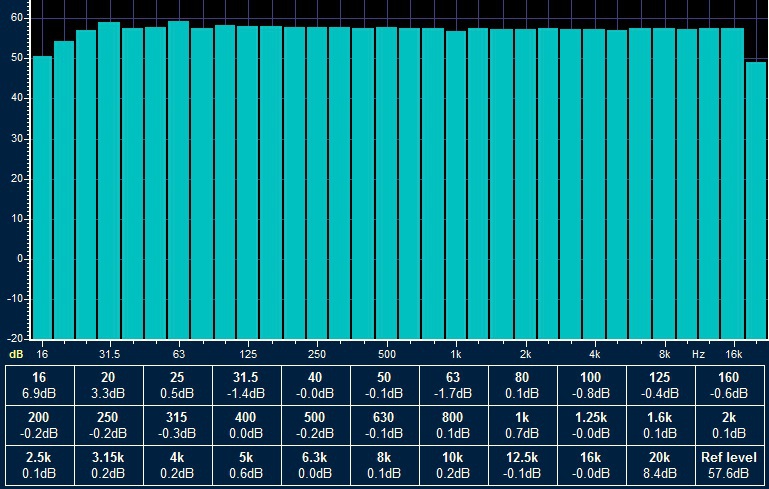Click the spectrum bar above the 500 label
This screenshot has height=489, width=769.
tap(387, 200)
